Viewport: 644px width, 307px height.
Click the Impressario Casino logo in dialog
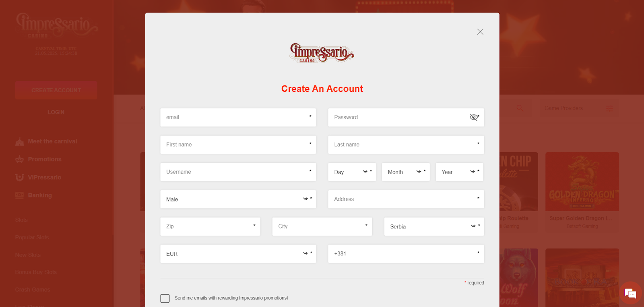pos(322,53)
